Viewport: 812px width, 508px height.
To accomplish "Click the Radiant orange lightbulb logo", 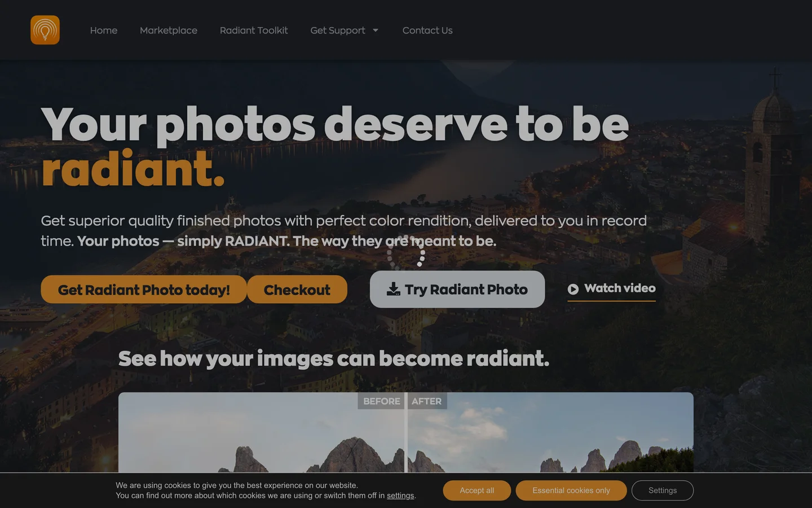I will pos(45,30).
